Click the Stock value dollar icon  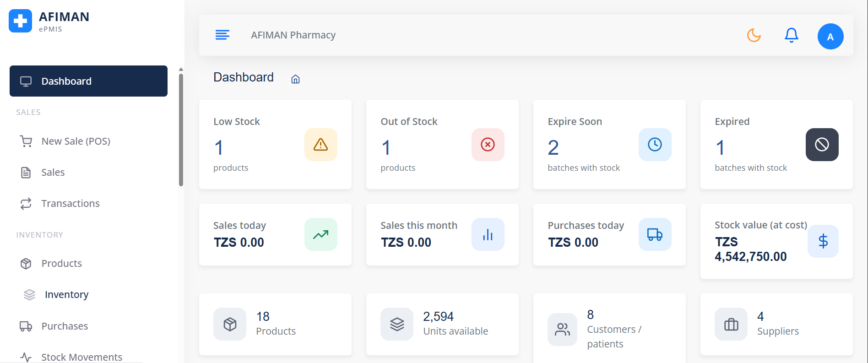click(x=823, y=241)
